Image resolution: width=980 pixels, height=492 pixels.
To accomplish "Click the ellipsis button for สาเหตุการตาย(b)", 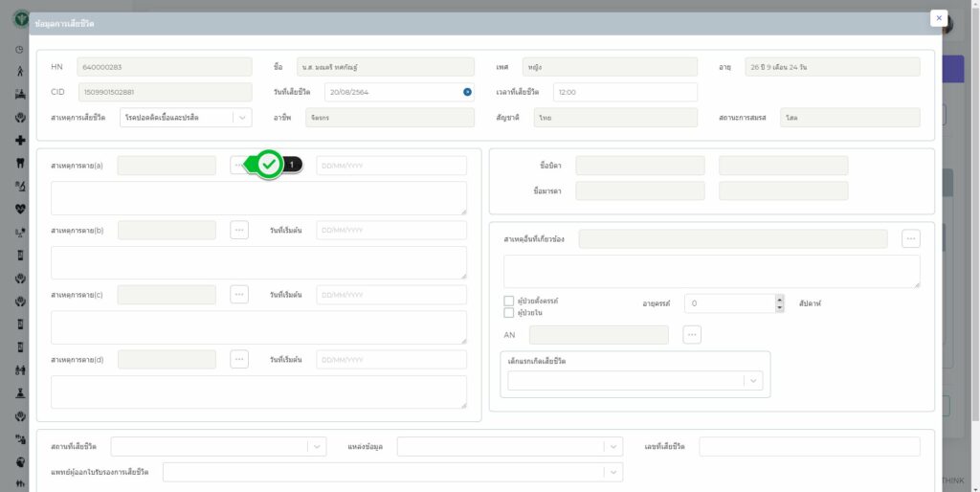I will pyautogui.click(x=239, y=230).
